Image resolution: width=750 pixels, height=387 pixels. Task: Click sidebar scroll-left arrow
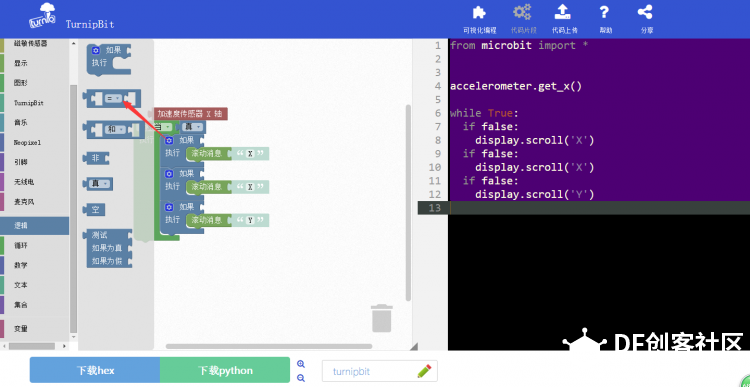point(4,346)
